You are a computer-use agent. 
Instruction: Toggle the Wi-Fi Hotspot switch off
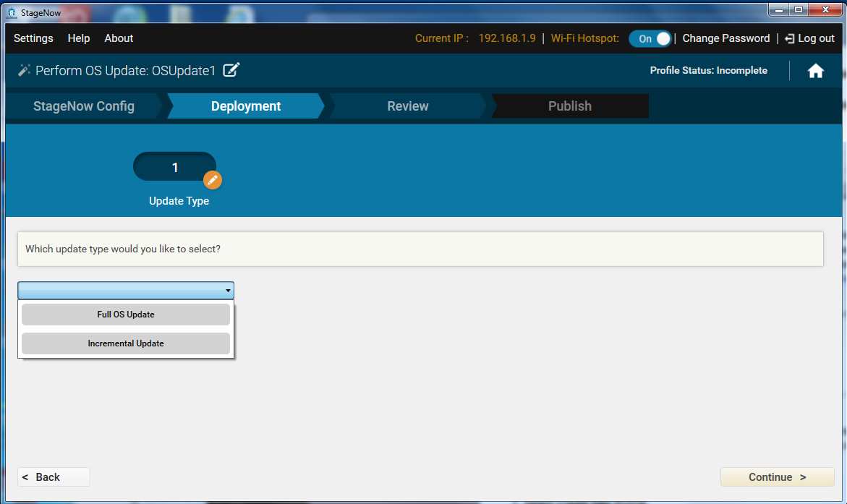tap(650, 39)
